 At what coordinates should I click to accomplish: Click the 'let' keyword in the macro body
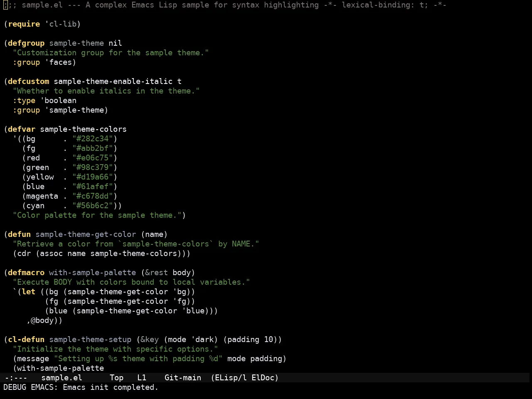pyautogui.click(x=29, y=292)
